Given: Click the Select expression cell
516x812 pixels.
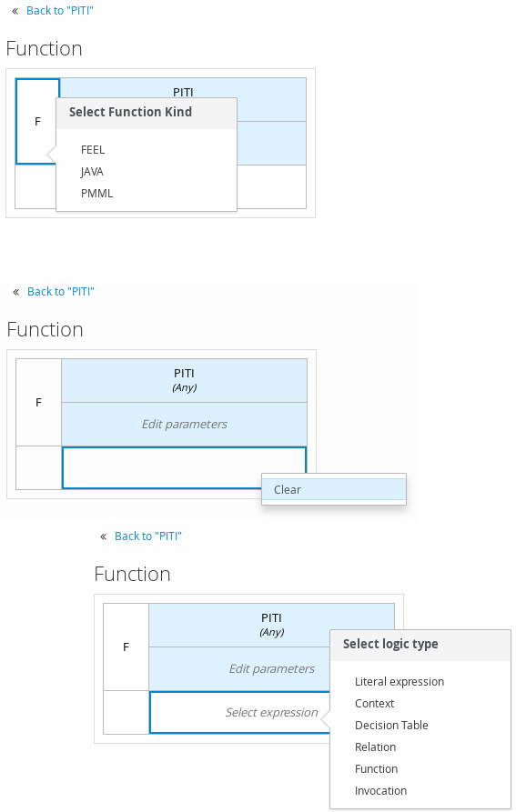Looking at the screenshot, I should (x=240, y=712).
